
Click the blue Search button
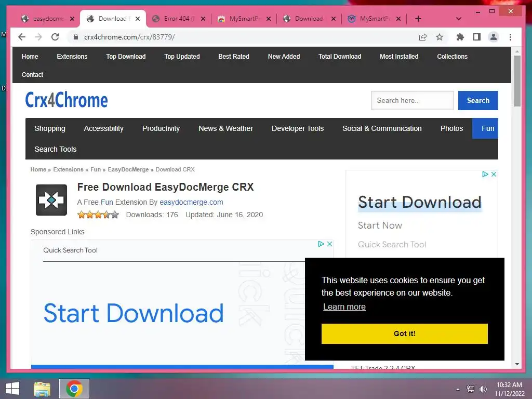pyautogui.click(x=478, y=100)
